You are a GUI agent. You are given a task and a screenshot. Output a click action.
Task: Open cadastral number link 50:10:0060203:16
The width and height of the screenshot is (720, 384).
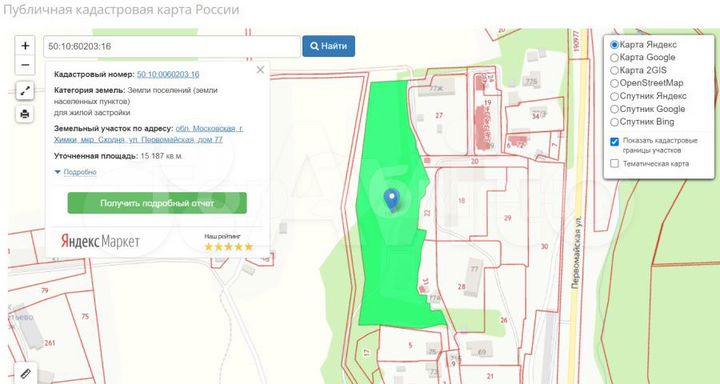(168, 74)
